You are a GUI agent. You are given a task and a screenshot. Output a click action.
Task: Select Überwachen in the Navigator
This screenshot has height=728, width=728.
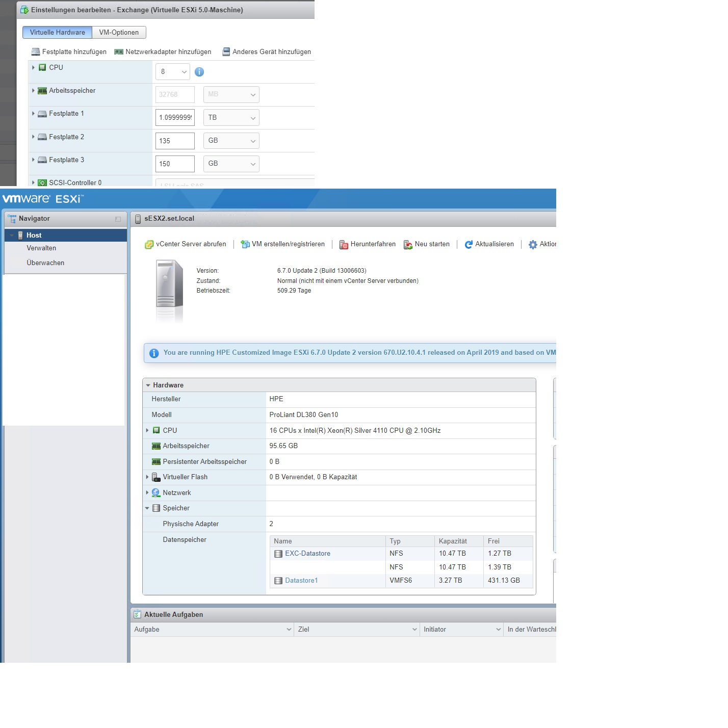(45, 263)
